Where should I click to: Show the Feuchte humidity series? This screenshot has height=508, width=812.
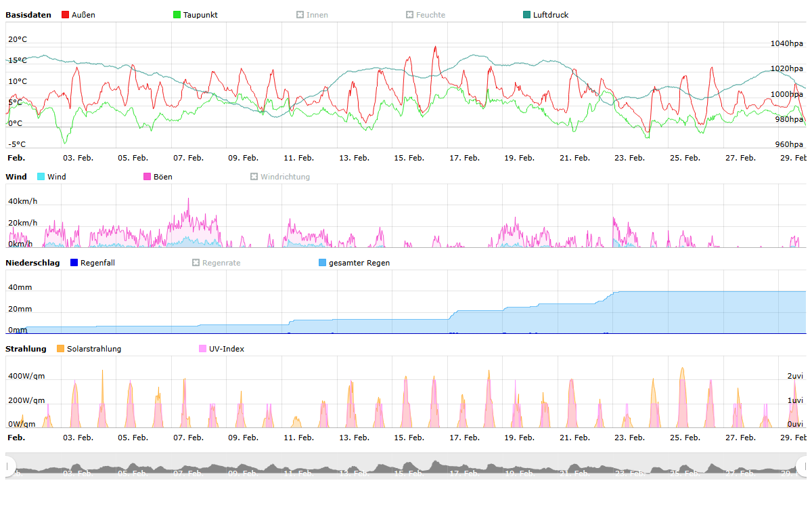click(x=410, y=15)
